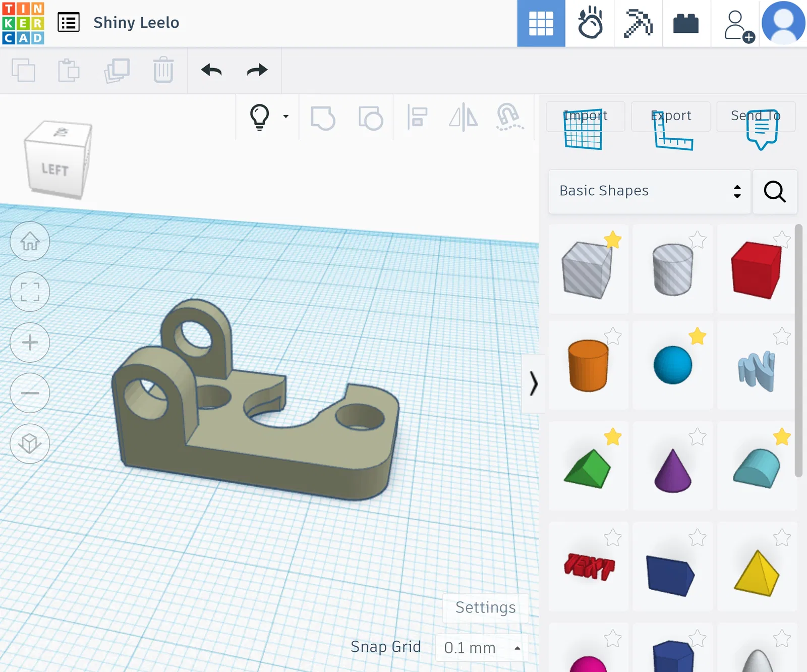
Task: Switch to the Blocks pickaxe workspace
Action: click(x=638, y=23)
